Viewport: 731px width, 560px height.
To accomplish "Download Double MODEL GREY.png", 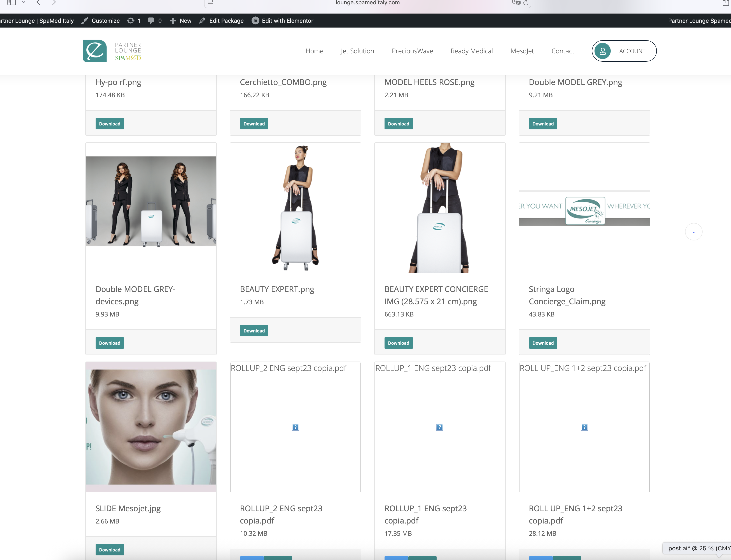I will [543, 124].
